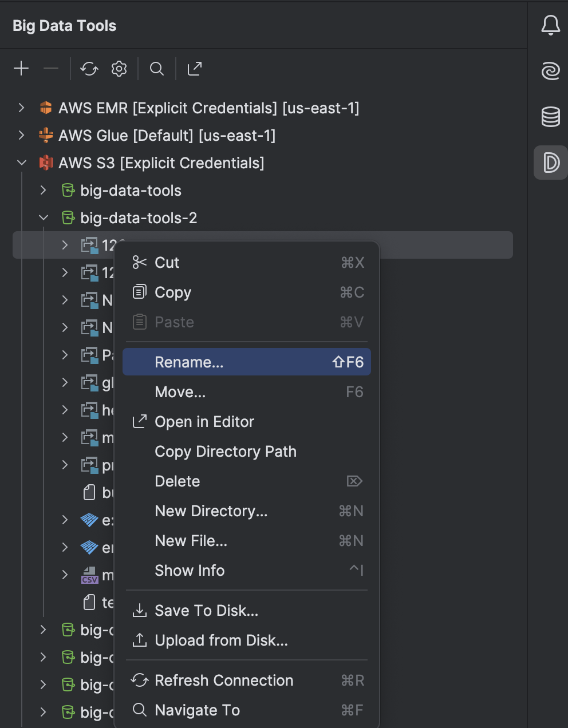Click the refresh icon beside Refresh Connection
Image resolution: width=568 pixels, height=728 pixels.
point(140,680)
